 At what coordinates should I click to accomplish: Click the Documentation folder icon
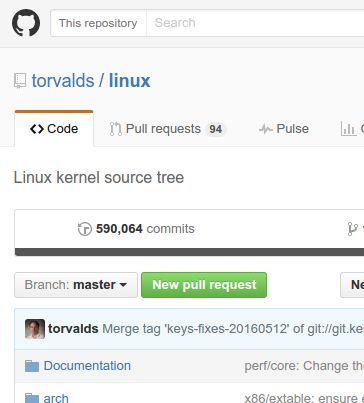click(32, 366)
